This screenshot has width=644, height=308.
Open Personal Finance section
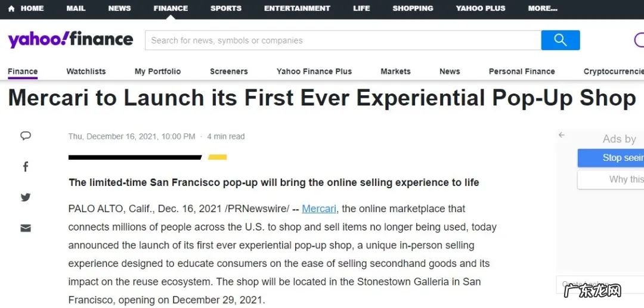pos(522,71)
